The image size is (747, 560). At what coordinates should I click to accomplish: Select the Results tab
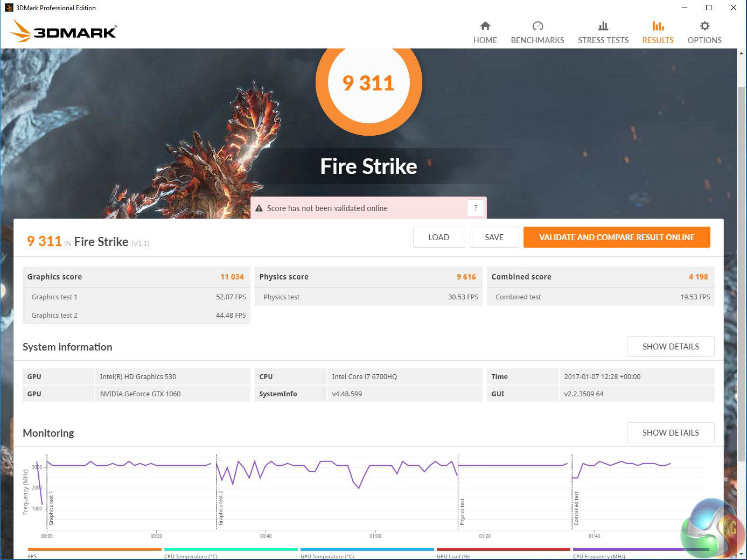658,32
